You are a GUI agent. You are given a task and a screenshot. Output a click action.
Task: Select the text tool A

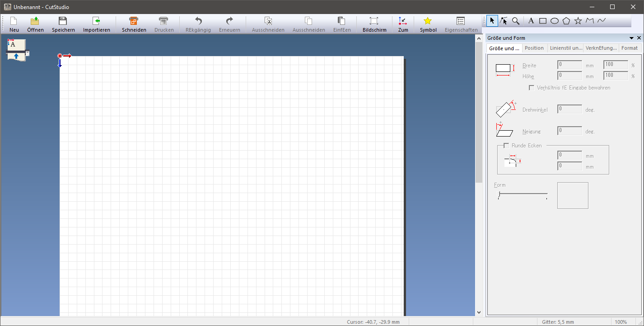pyautogui.click(x=531, y=21)
